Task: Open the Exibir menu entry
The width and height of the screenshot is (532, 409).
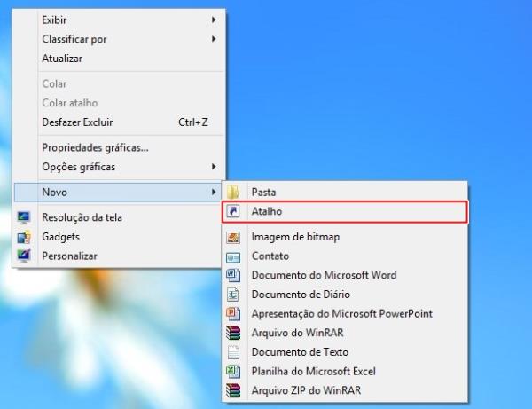Action: click(119, 20)
